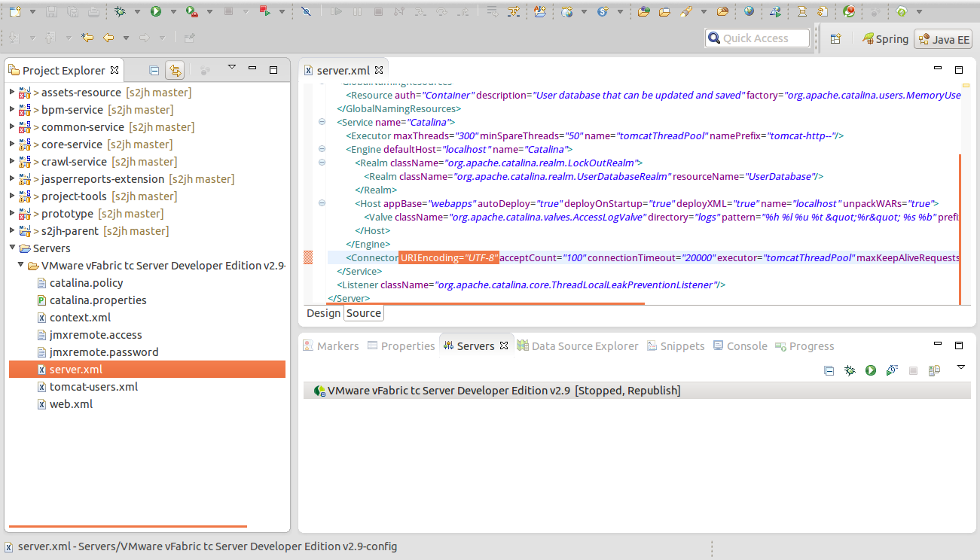The height and width of the screenshot is (560, 980).
Task: Switch to the Spring perspective
Action: 886,39
